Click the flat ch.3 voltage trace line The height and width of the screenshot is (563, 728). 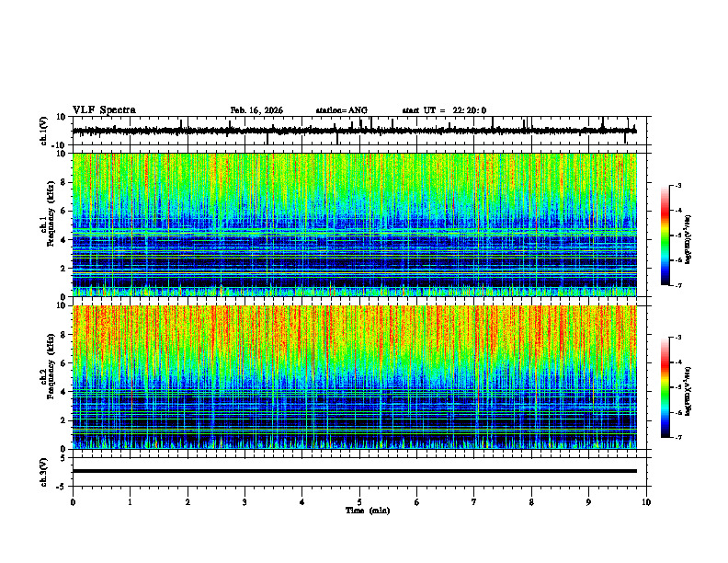[354, 471]
